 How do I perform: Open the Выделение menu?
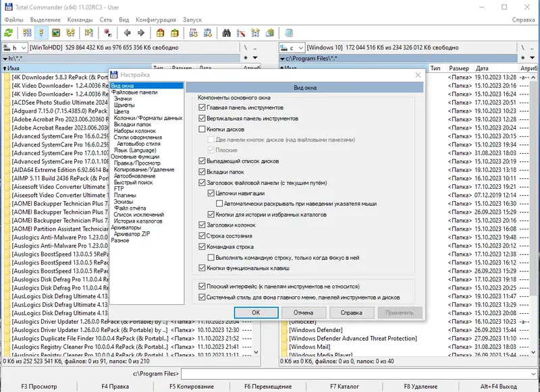tap(45, 20)
